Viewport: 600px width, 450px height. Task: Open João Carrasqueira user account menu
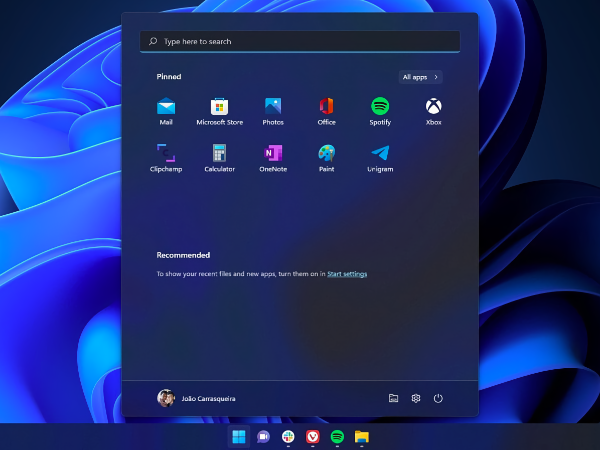(196, 398)
